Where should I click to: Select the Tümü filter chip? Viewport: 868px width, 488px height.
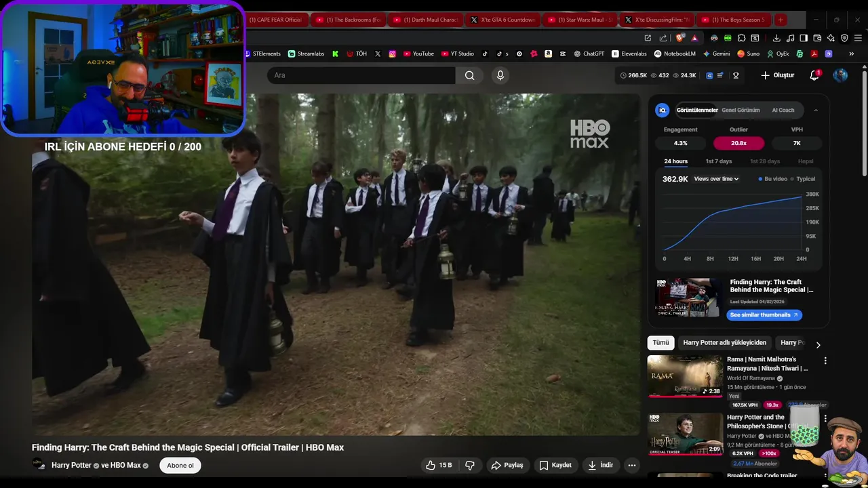[x=660, y=343]
